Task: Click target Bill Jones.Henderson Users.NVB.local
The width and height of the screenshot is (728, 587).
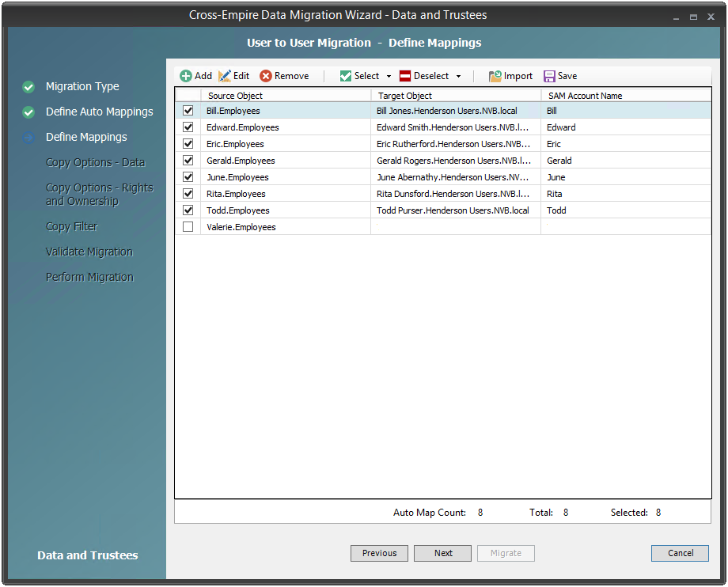Action: tap(456, 111)
